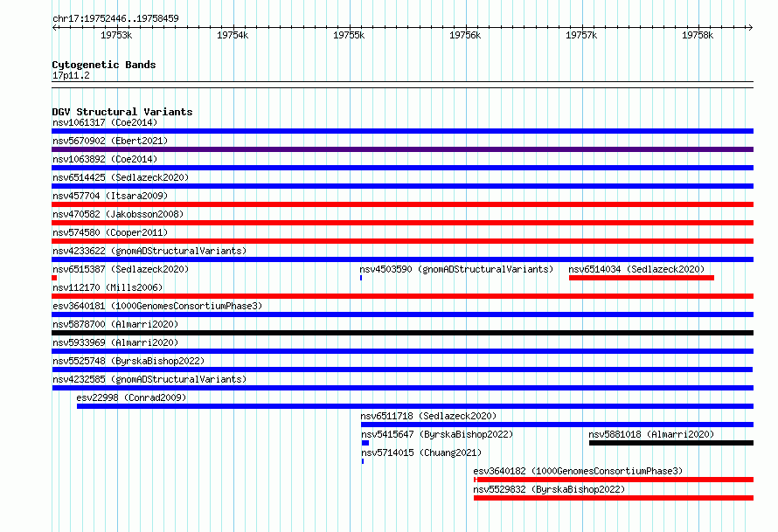
Task: Open nsv5415647 (ByrskaBishop2022) variant label
Action: click(x=437, y=434)
